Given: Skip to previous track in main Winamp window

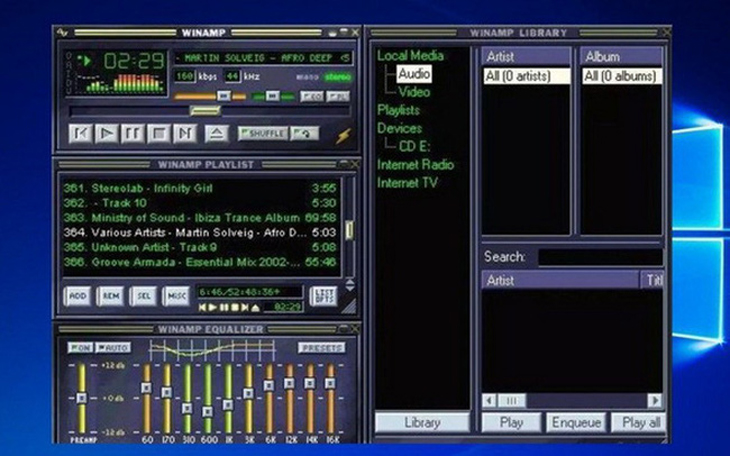Looking at the screenshot, I should (80, 134).
